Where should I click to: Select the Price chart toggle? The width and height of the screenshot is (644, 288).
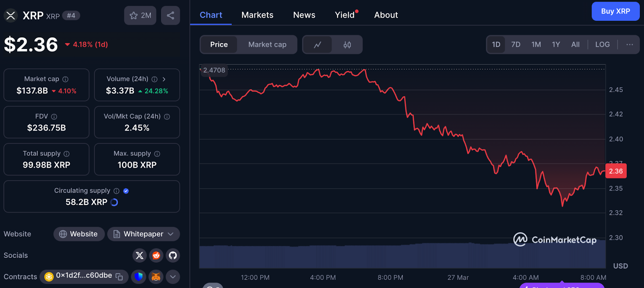(219, 45)
